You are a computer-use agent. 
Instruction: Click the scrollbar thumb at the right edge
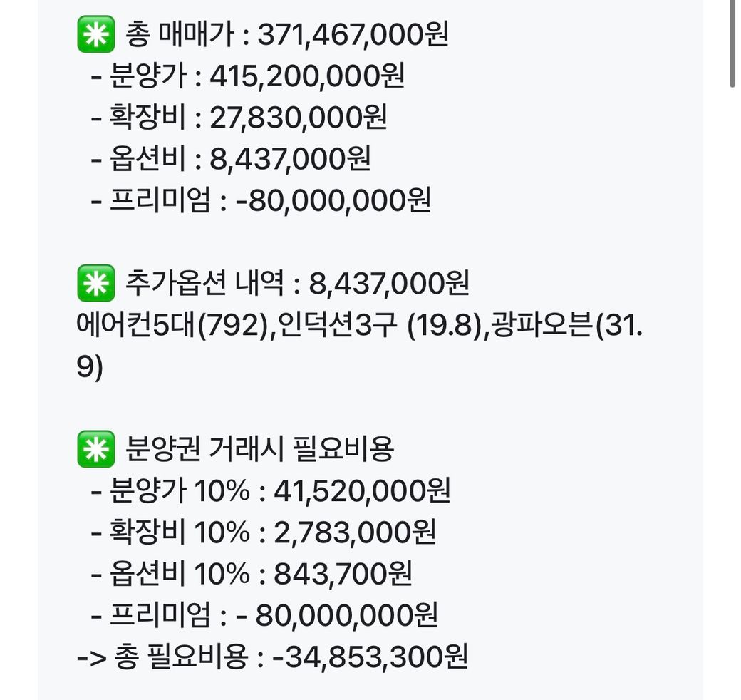(732, 44)
